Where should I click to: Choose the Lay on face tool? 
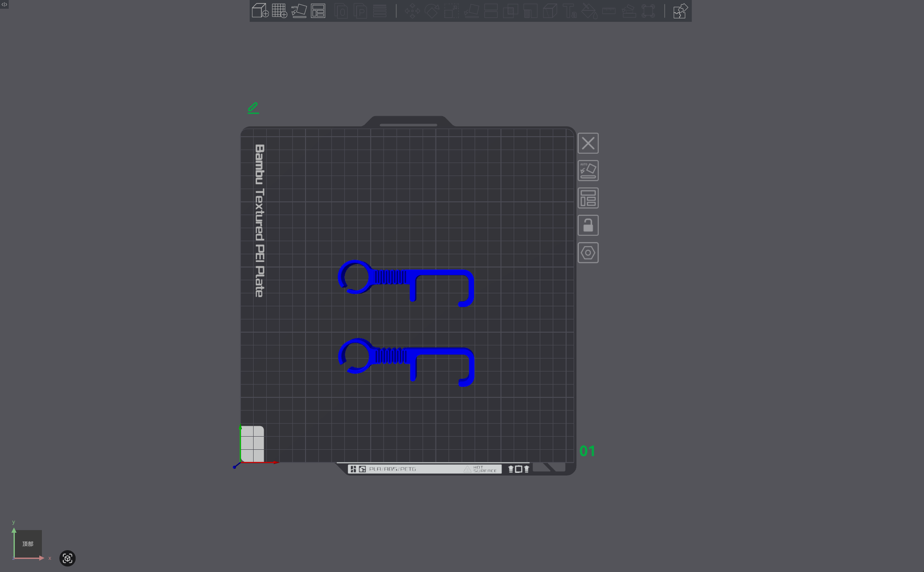click(471, 10)
